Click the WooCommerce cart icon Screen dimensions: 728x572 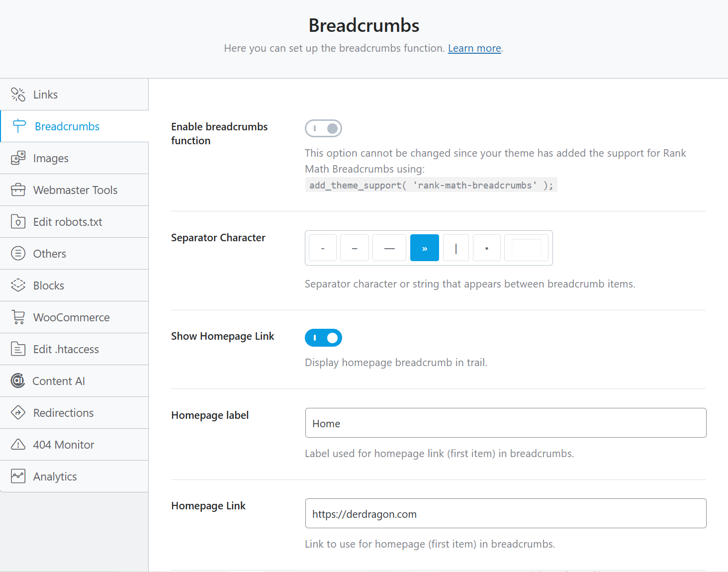point(18,317)
